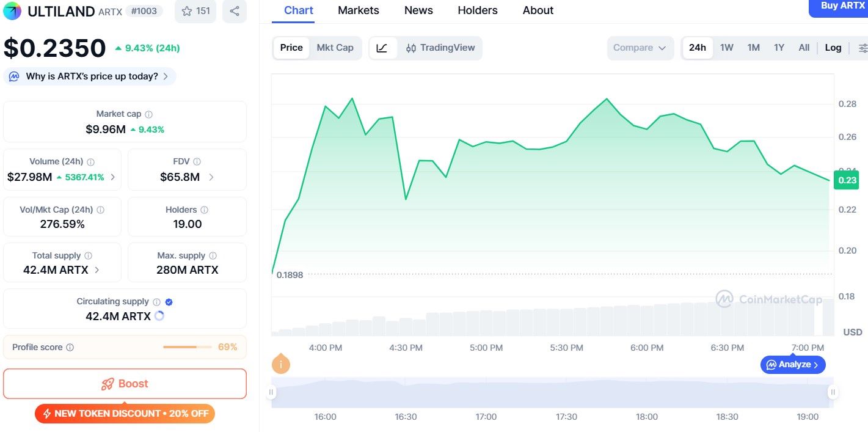Screen dimensions: 868x432
Task: Select the line chart icon
Action: (382, 48)
